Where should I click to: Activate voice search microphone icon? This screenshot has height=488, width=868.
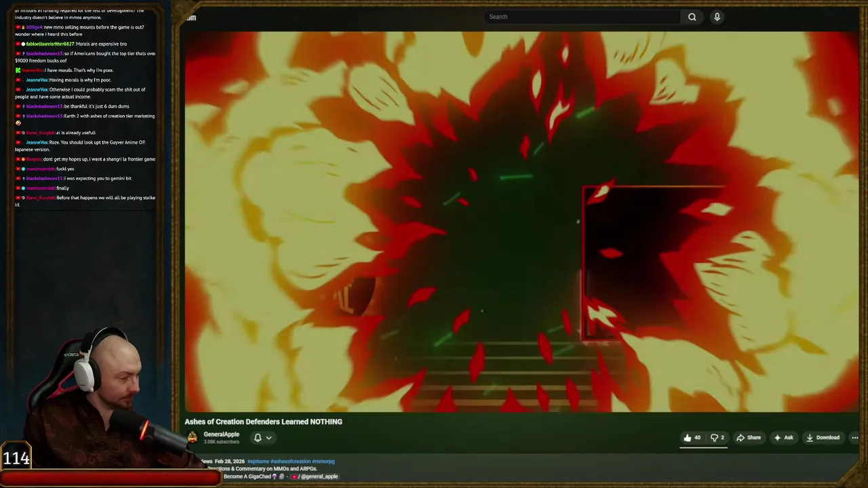pyautogui.click(x=717, y=17)
